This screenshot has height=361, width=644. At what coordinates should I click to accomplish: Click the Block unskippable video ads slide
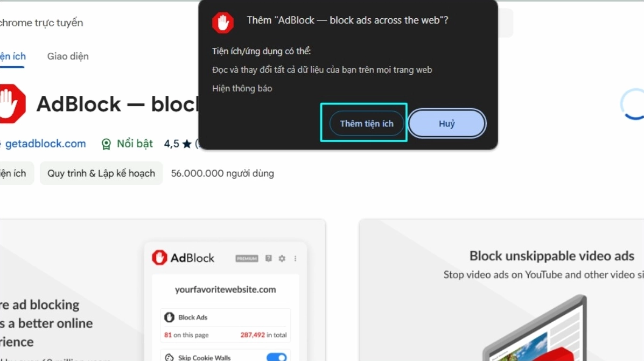pos(502,290)
